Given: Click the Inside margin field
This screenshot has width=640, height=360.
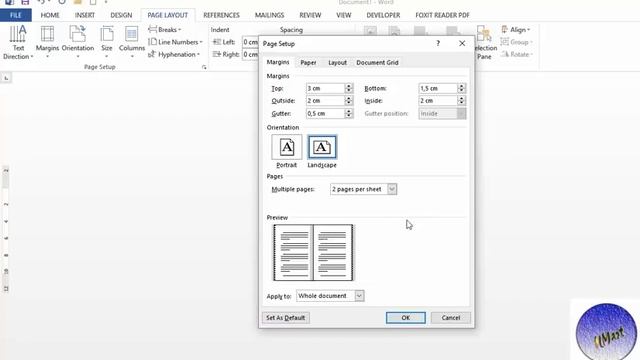Looking at the screenshot, I should click(438, 100).
